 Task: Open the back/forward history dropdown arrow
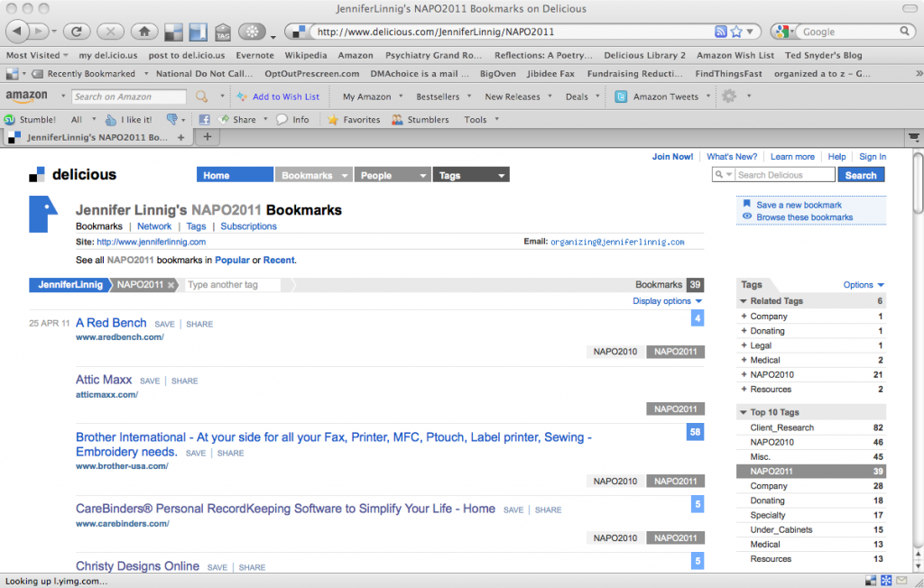coord(54,32)
